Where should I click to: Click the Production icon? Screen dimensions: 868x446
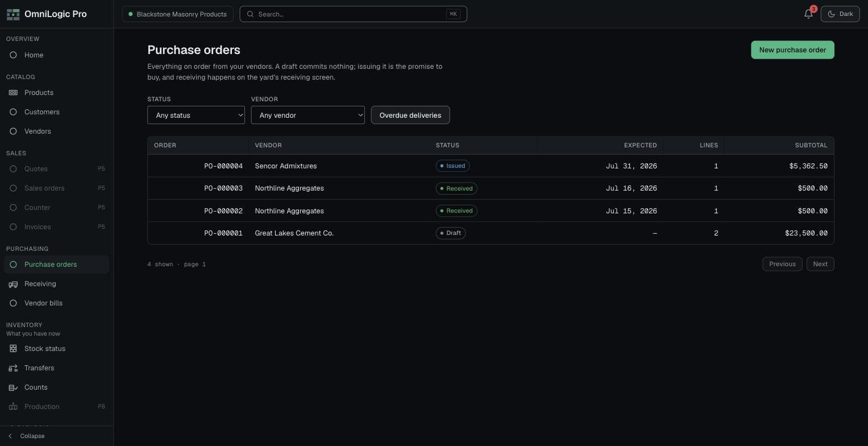tap(13, 407)
